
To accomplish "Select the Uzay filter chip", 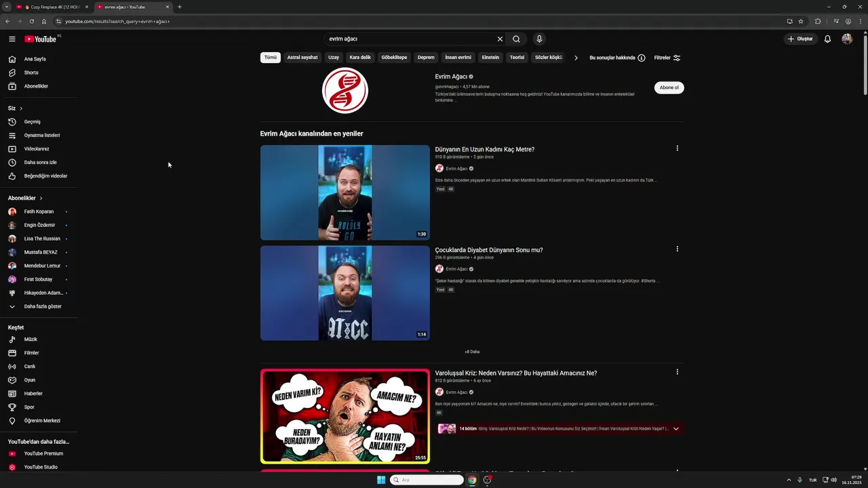I will tap(334, 58).
